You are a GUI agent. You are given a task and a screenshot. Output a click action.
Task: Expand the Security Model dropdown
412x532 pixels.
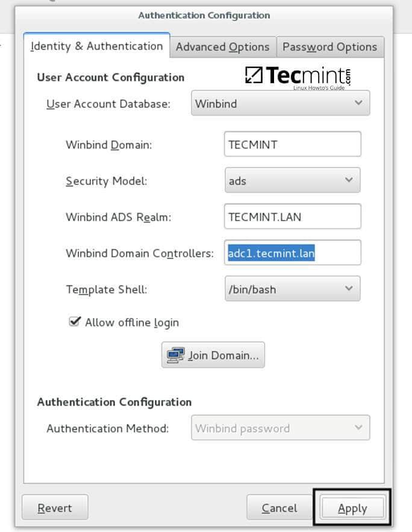(292, 180)
